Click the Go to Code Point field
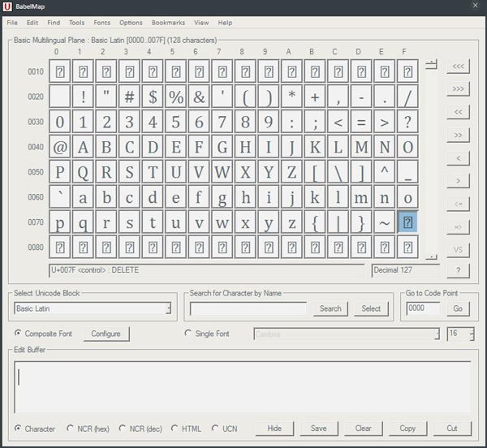 tap(423, 308)
